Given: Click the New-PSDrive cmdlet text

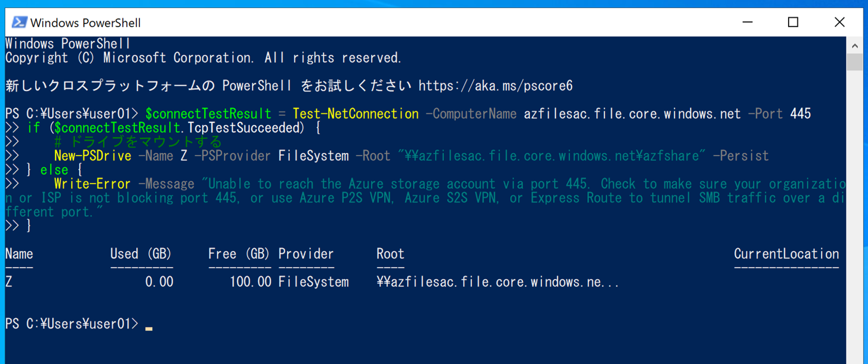Looking at the screenshot, I should pyautogui.click(x=93, y=156).
